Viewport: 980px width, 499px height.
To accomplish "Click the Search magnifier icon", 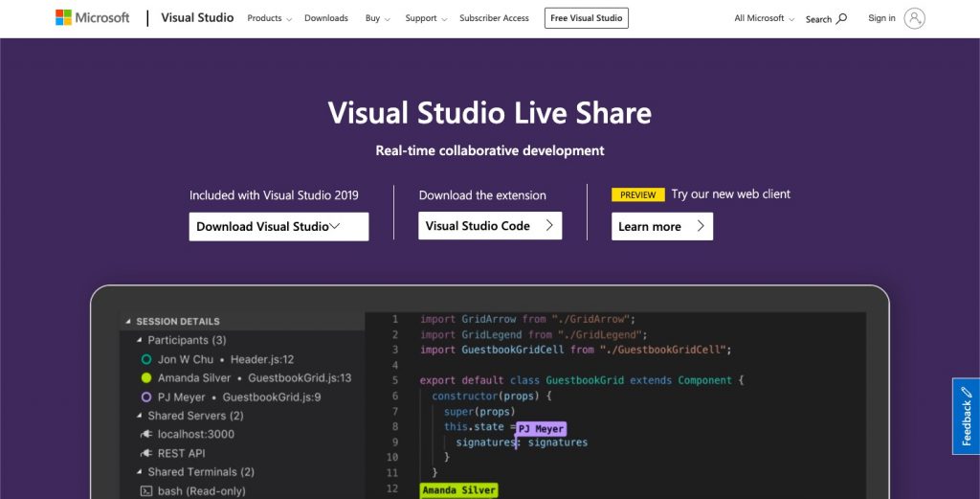I will pos(842,18).
